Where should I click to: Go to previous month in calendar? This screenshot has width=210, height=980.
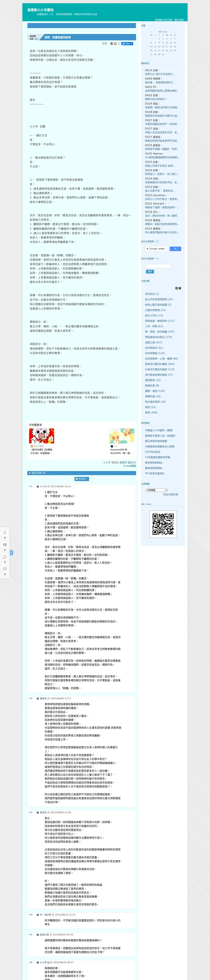tap(151, 32)
